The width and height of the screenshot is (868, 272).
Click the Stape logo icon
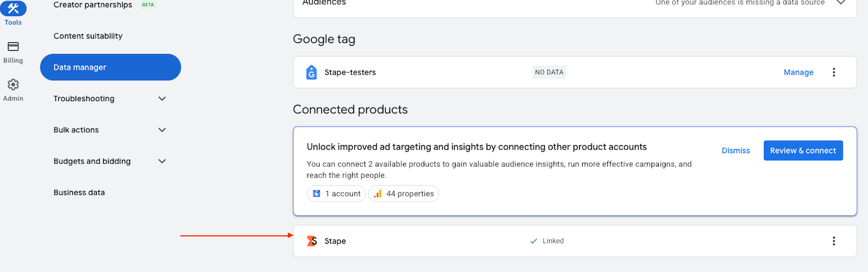[x=312, y=241]
